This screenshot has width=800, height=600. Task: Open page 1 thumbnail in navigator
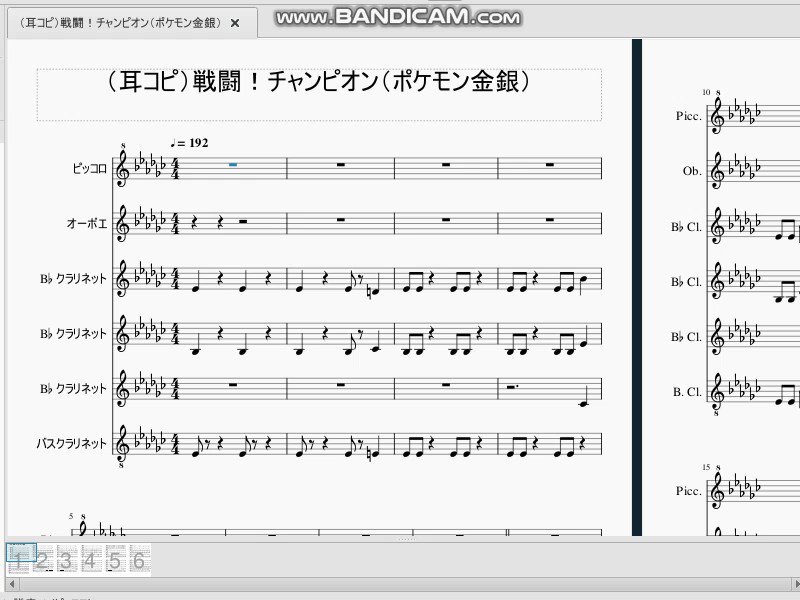click(x=20, y=560)
